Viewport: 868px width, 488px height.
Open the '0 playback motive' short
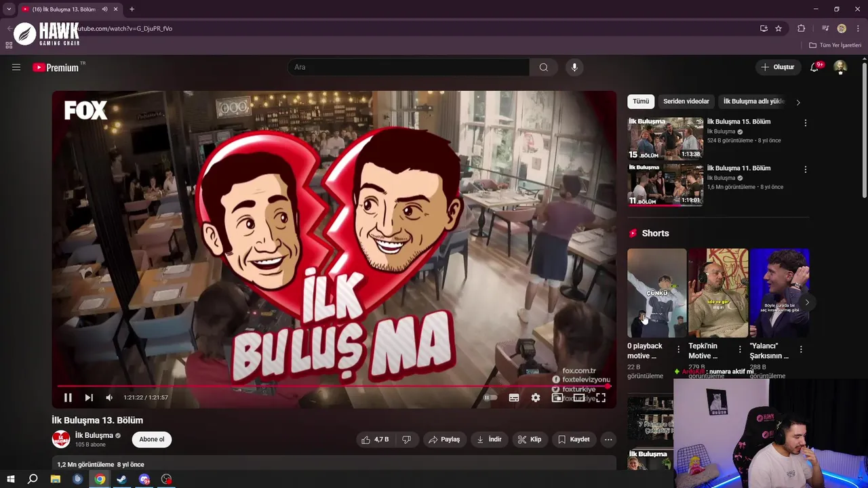[656, 293]
